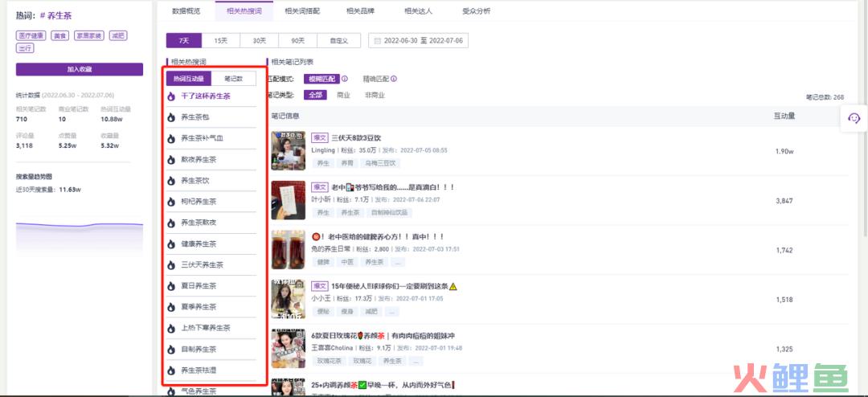This screenshot has width=868, height=397.
Task: Select the 15天 time range
Action: (221, 41)
